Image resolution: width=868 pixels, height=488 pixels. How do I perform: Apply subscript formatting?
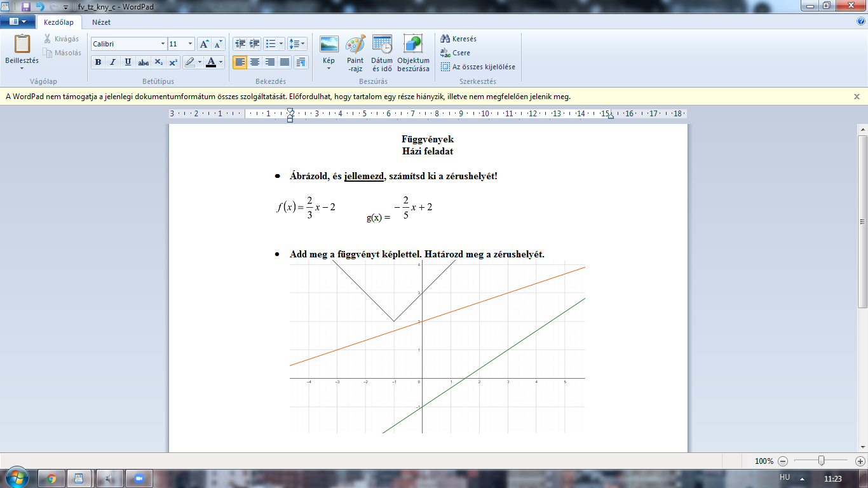pos(159,62)
